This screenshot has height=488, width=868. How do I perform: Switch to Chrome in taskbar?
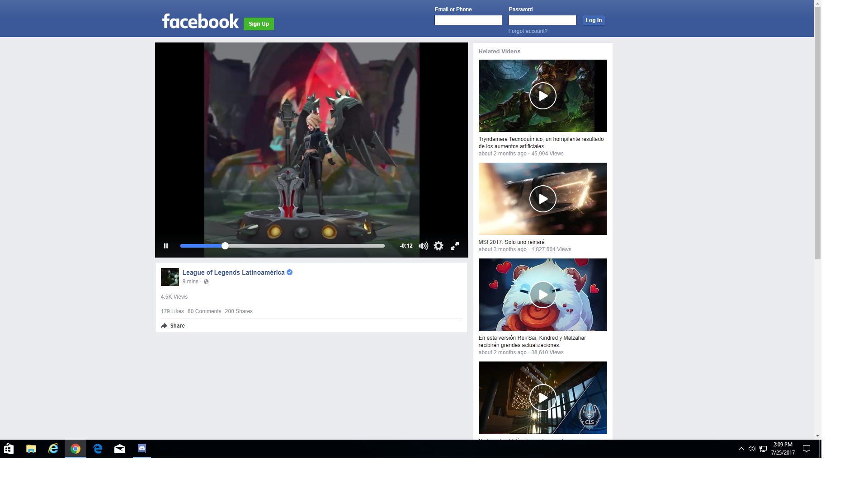point(75,449)
